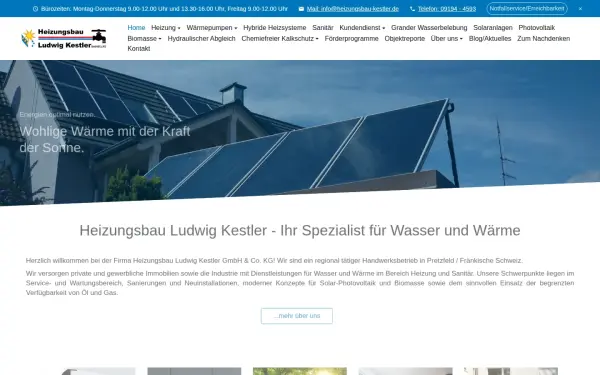This screenshot has height=375, width=600.
Task: Open the Solaranlagen page
Action: 492,28
